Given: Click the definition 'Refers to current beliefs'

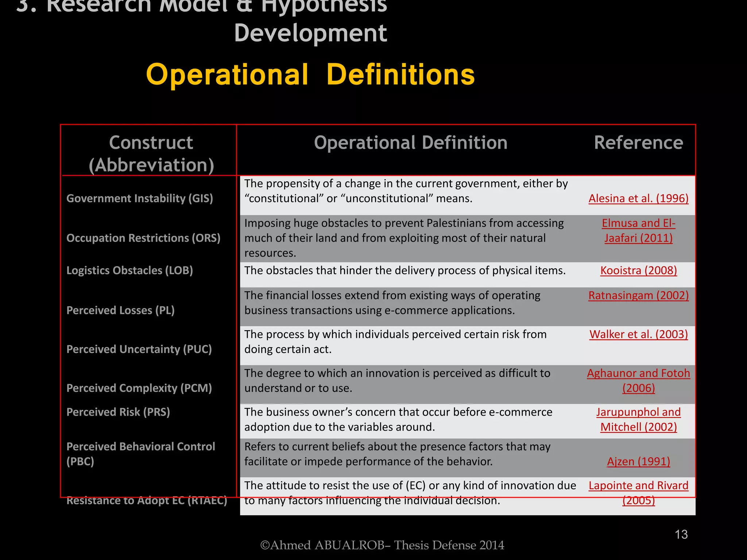Looking at the screenshot, I should coord(397,454).
